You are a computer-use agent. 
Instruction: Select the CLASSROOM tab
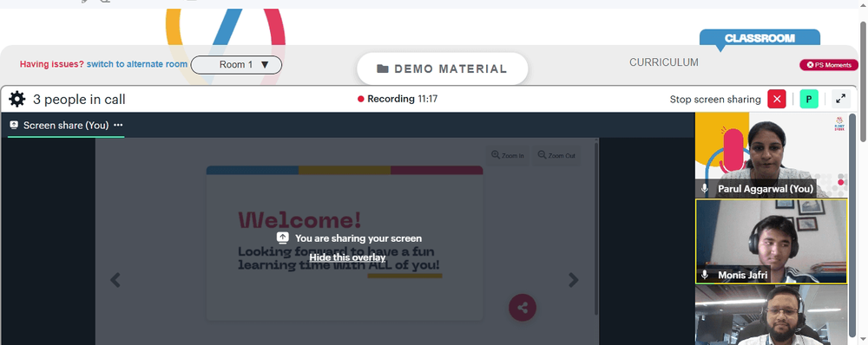[759, 38]
